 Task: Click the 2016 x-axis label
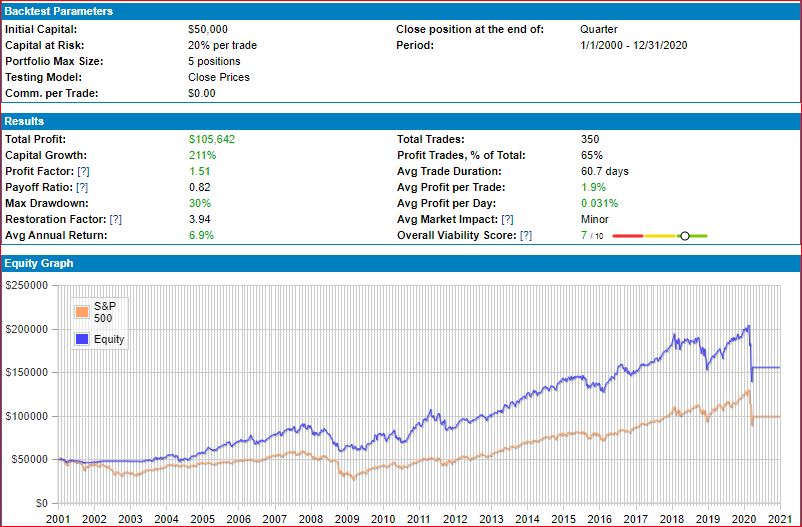[599, 519]
